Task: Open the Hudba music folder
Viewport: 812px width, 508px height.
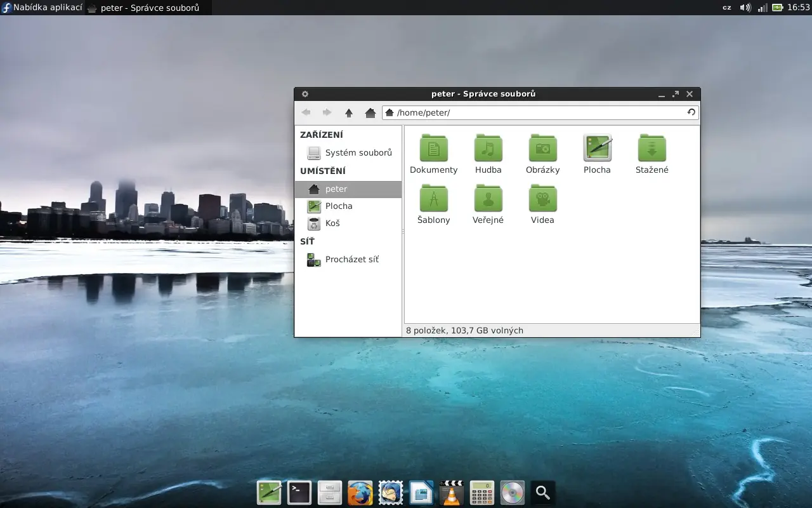Action: coord(488,147)
